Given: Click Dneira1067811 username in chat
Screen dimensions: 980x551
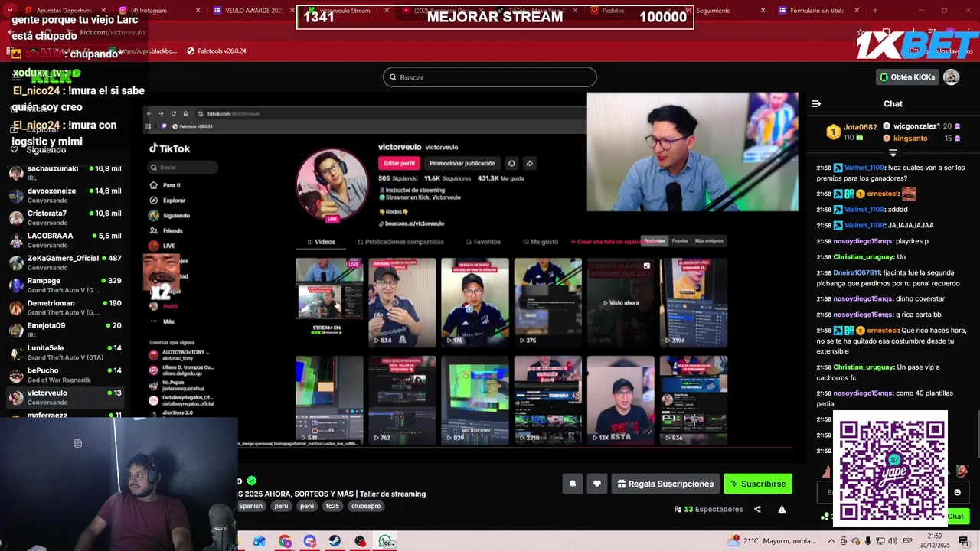Looking at the screenshot, I should (x=856, y=272).
